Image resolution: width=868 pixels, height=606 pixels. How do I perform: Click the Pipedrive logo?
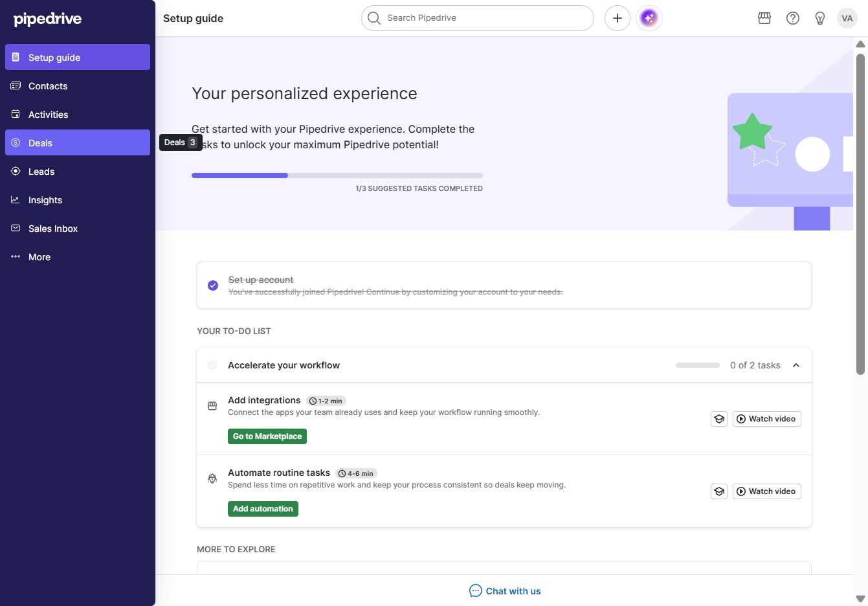click(x=48, y=19)
